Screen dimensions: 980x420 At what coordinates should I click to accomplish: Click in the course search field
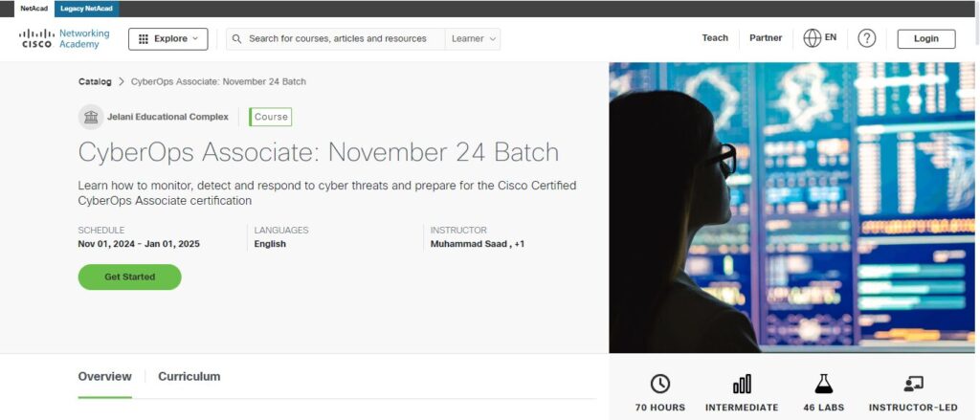(x=338, y=39)
